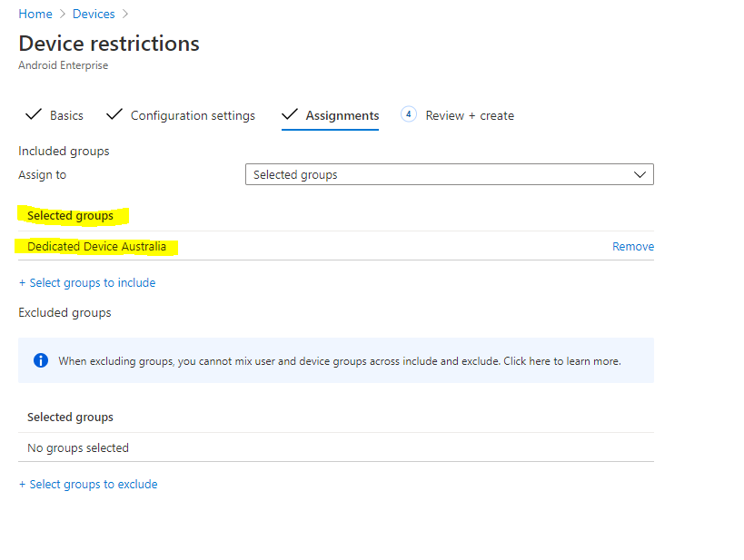Click the chevron after the Home breadcrumb

[x=62, y=15]
